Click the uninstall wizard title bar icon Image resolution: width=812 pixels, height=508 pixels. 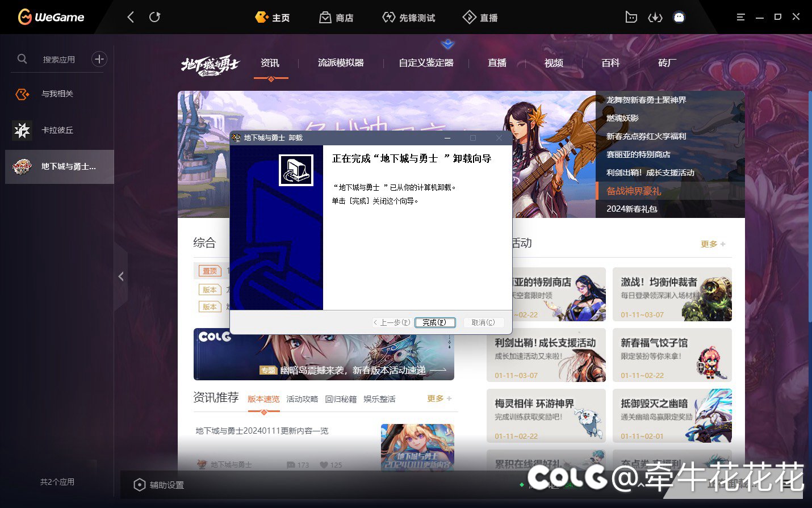tap(236, 138)
